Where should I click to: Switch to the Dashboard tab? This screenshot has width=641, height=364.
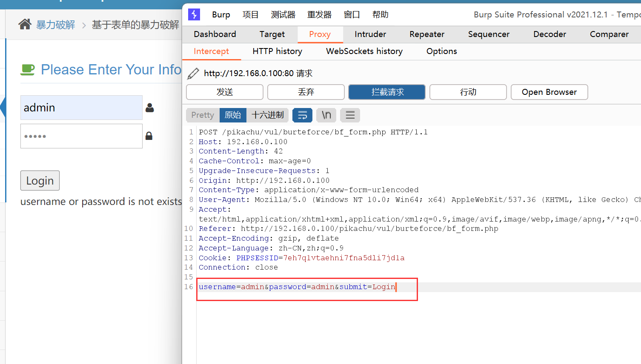point(215,34)
